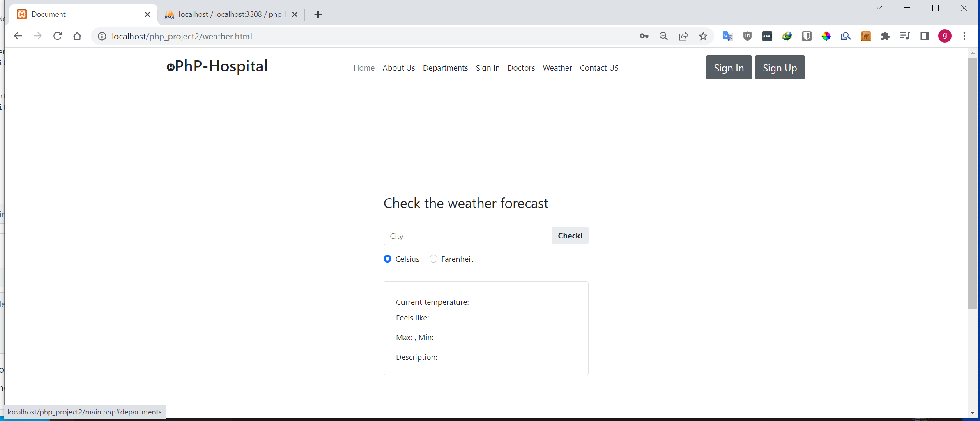Close the phpMyAdmin localhost tab

294,14
